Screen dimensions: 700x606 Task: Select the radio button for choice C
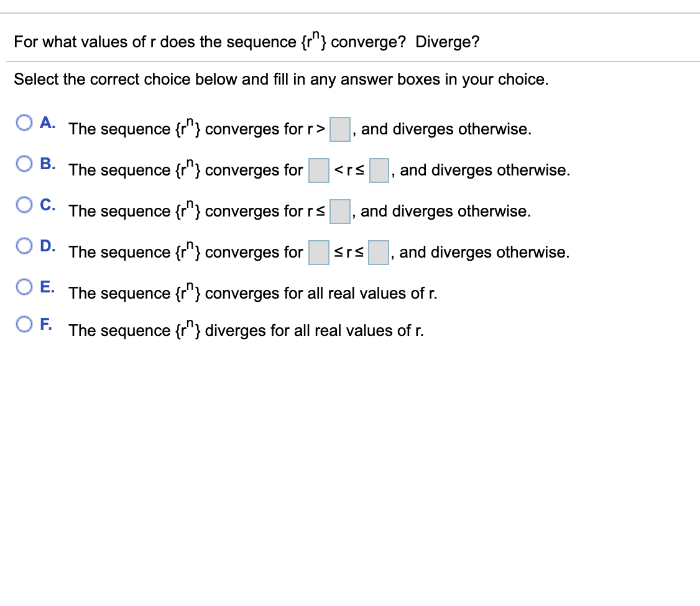click(24, 205)
